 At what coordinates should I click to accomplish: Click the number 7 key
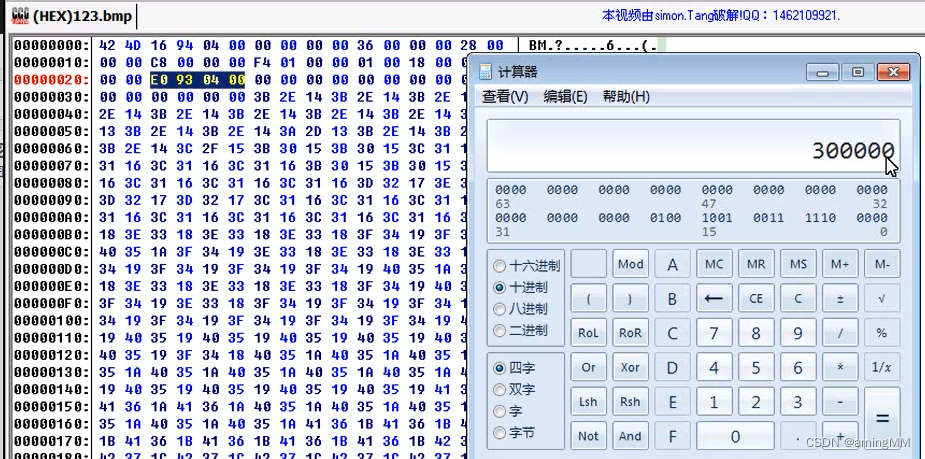(714, 333)
